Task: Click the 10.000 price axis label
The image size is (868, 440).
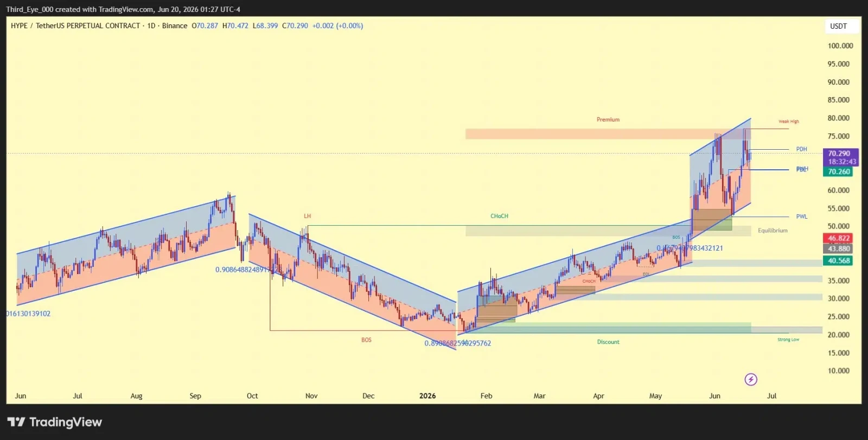Action: pos(838,371)
